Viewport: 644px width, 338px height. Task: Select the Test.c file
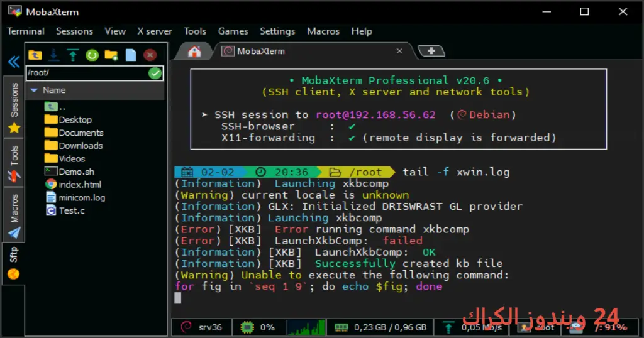click(65, 211)
